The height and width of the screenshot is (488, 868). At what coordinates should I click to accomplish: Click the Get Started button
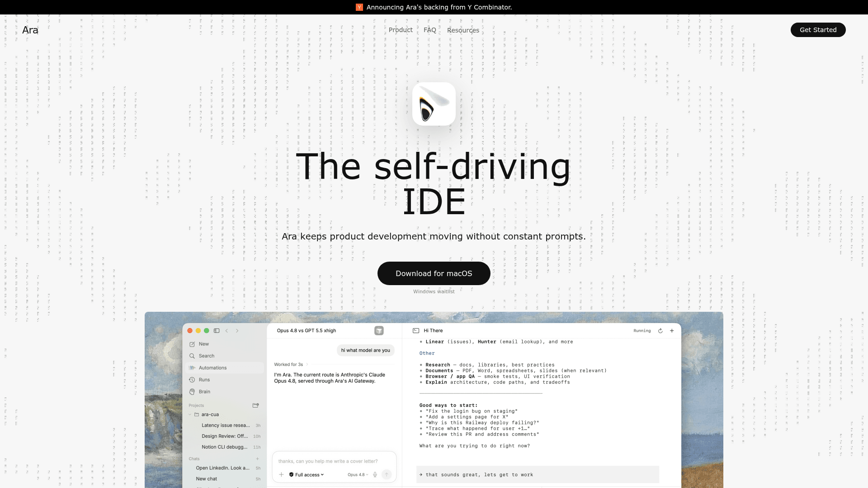(x=818, y=30)
